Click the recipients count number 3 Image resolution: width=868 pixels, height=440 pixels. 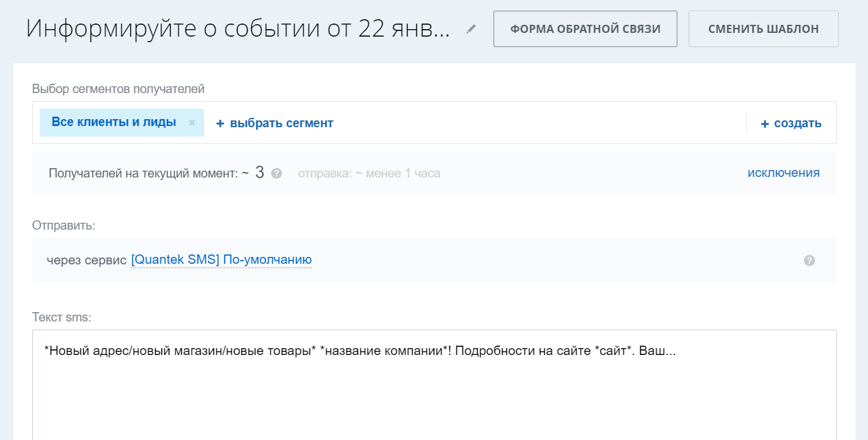[260, 173]
